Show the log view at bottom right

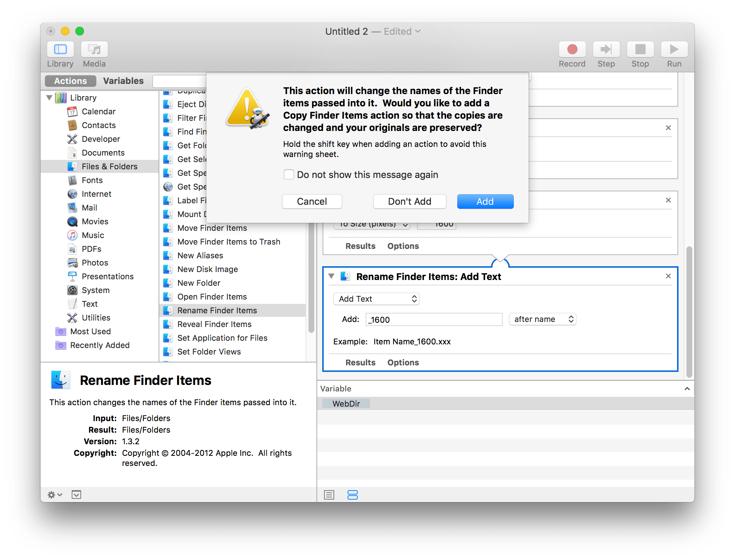[x=329, y=495]
